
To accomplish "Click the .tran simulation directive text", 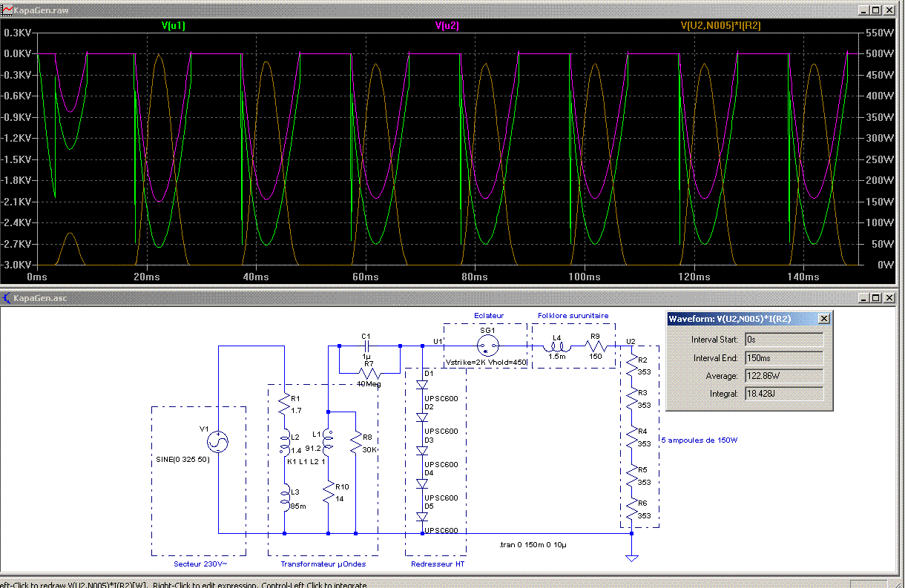I will 533,545.
